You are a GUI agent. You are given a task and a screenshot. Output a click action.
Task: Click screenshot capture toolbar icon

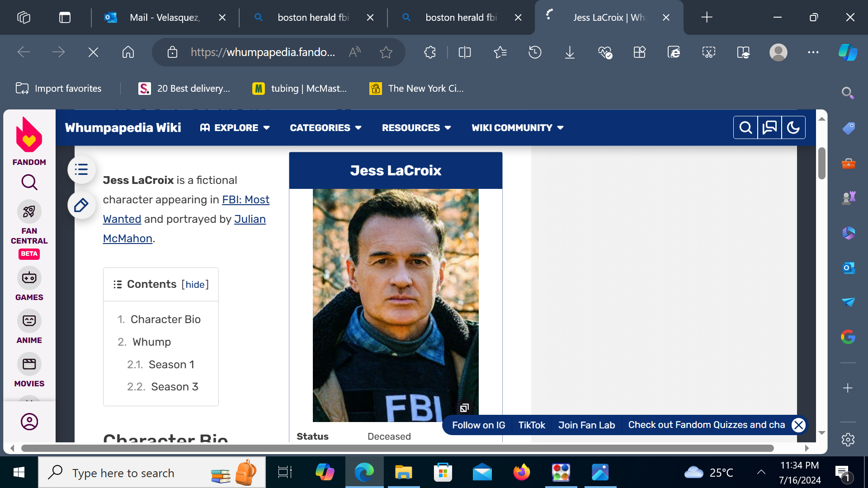click(709, 52)
